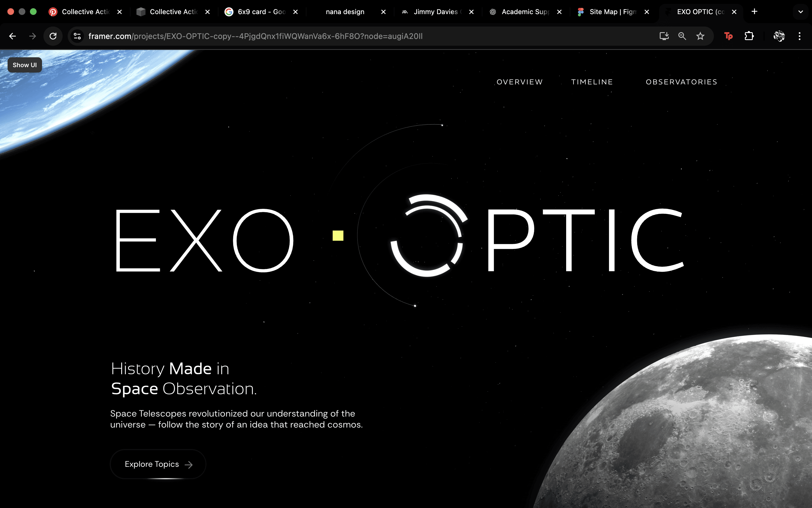This screenshot has width=812, height=508.
Task: Open the Extensions puzzle menu
Action: [749, 36]
